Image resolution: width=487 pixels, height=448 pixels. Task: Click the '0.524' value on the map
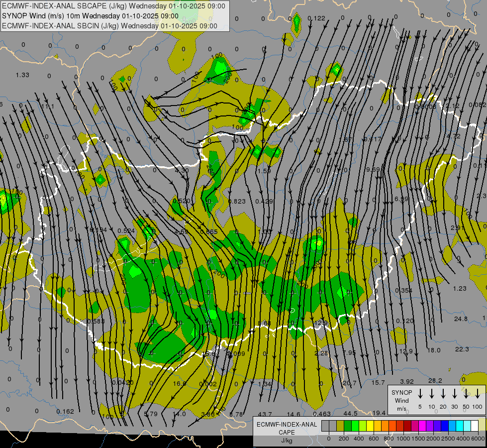[x=126, y=231]
